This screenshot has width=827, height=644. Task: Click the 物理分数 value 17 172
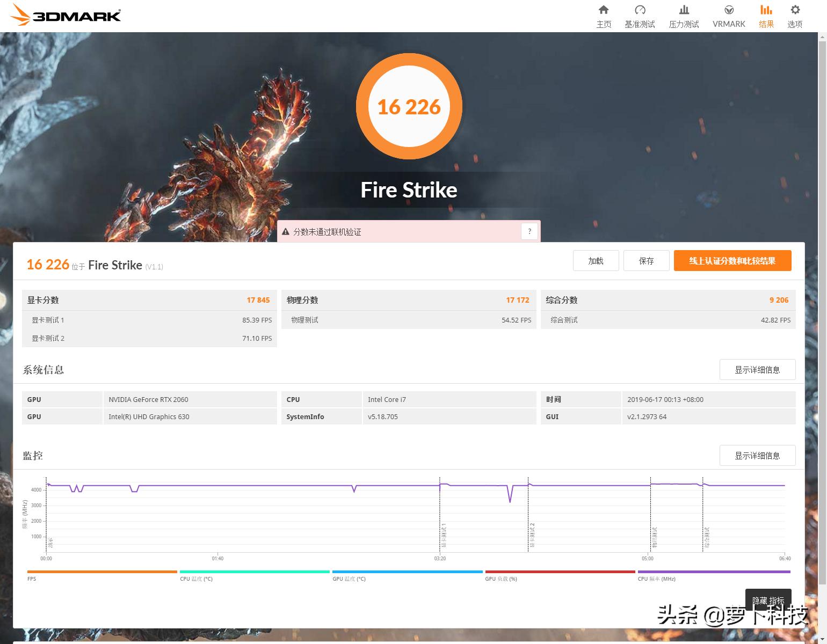[x=518, y=300]
